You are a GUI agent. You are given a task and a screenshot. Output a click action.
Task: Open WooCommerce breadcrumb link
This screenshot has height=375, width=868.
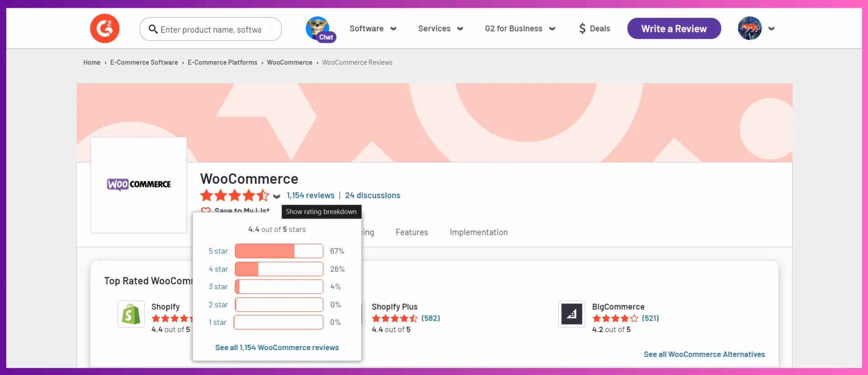(x=290, y=62)
